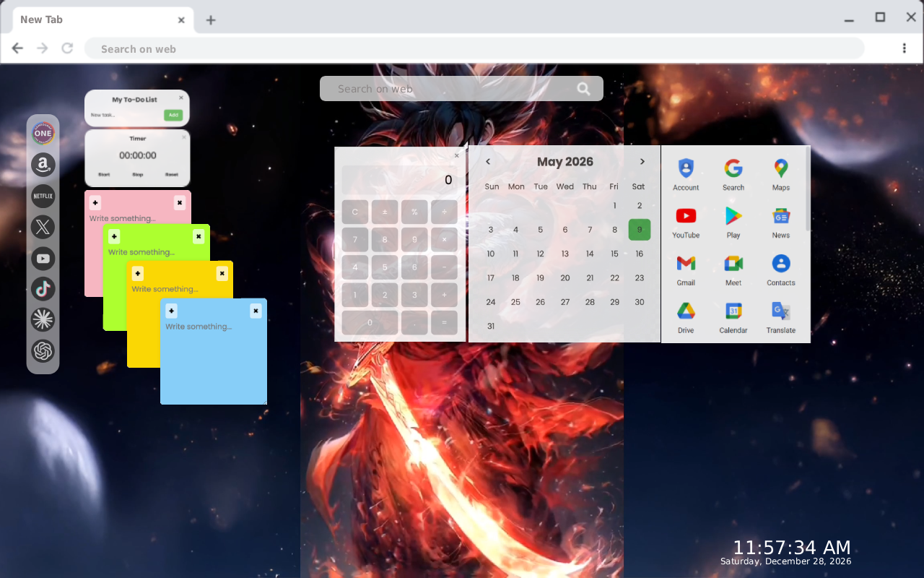Image resolution: width=924 pixels, height=578 pixels.
Task: Open the starburst icon shortcut in the sidebar
Action: click(x=43, y=320)
